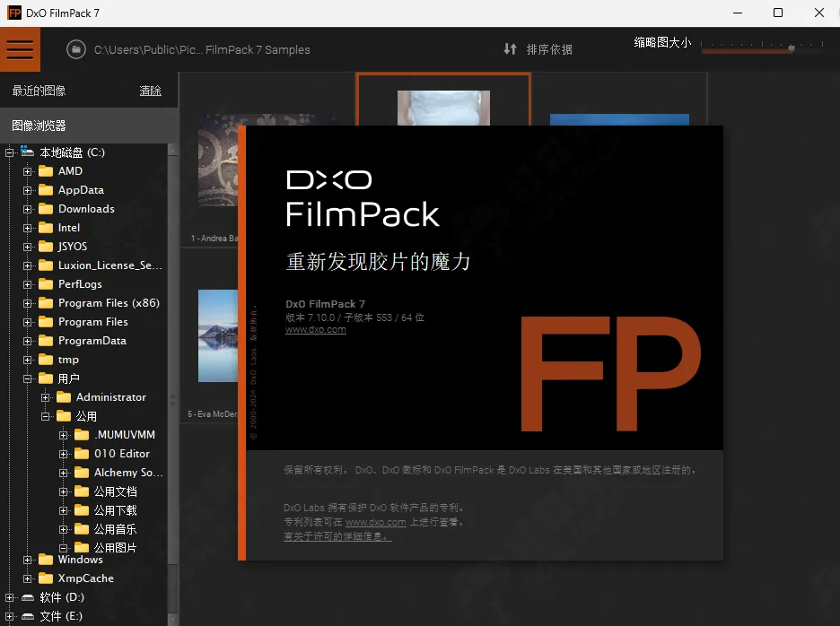Open 排序依据 sort options
The height and width of the screenshot is (626, 840).
549,50
